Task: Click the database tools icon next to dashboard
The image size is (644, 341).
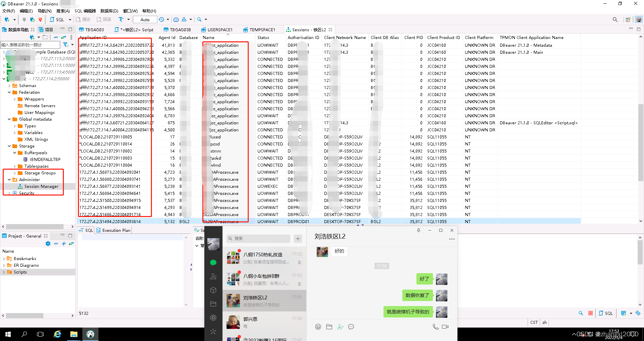Action: pos(184,19)
